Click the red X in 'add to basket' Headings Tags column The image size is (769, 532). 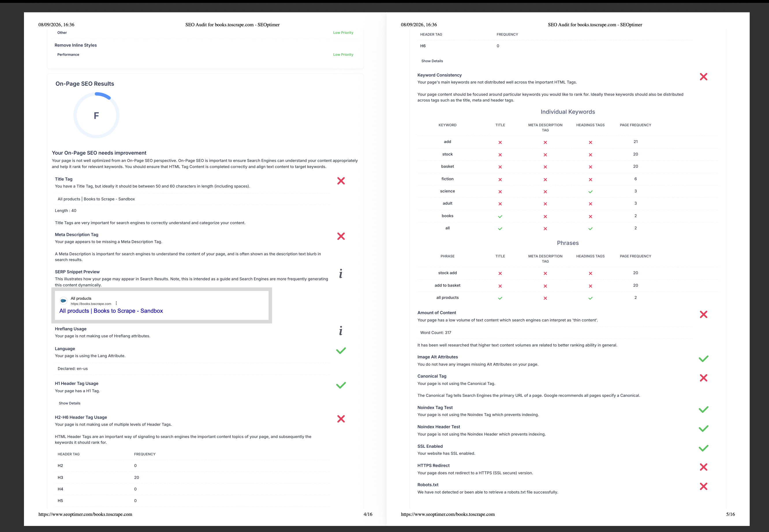(590, 286)
